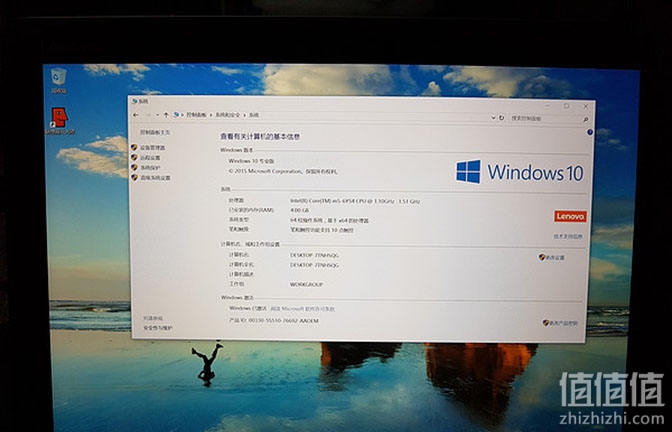Open 远程设置 in the sidebar
Image resolution: width=672 pixels, height=432 pixels.
point(150,158)
